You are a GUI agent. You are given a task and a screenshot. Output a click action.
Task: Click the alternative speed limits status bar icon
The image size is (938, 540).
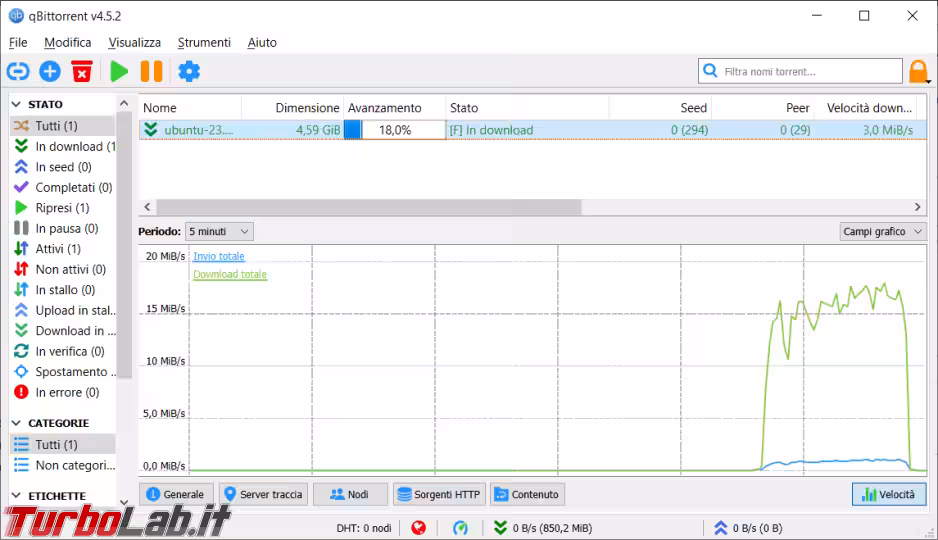[x=460, y=528]
